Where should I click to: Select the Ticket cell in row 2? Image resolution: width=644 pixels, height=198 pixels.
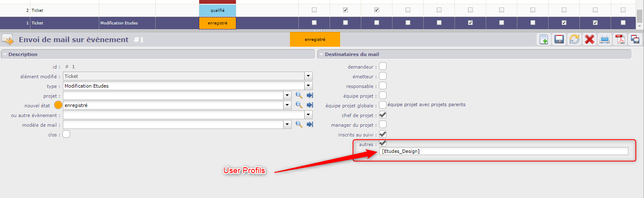64,10
